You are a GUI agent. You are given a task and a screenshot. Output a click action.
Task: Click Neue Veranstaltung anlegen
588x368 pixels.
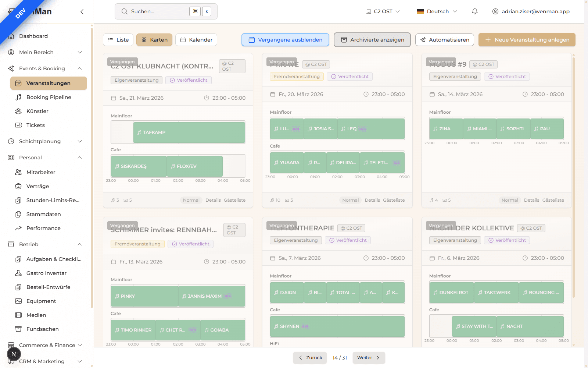click(x=527, y=40)
